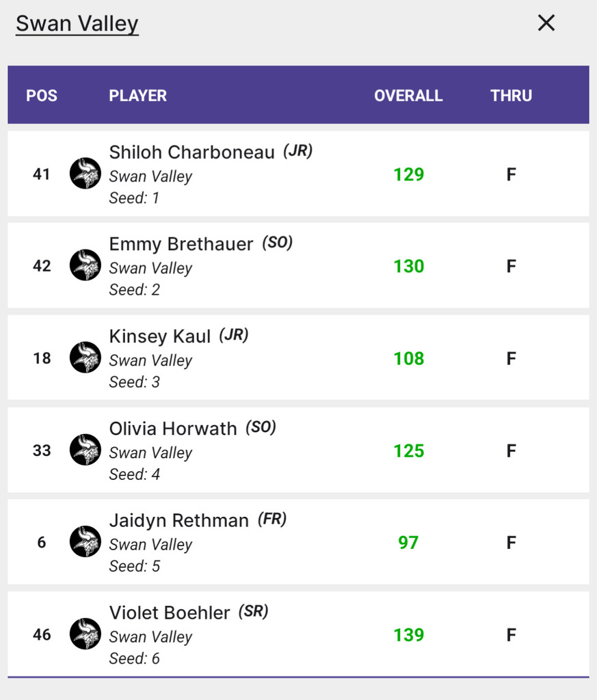Click the X close icon
The width and height of the screenshot is (597, 700).
pos(546,23)
